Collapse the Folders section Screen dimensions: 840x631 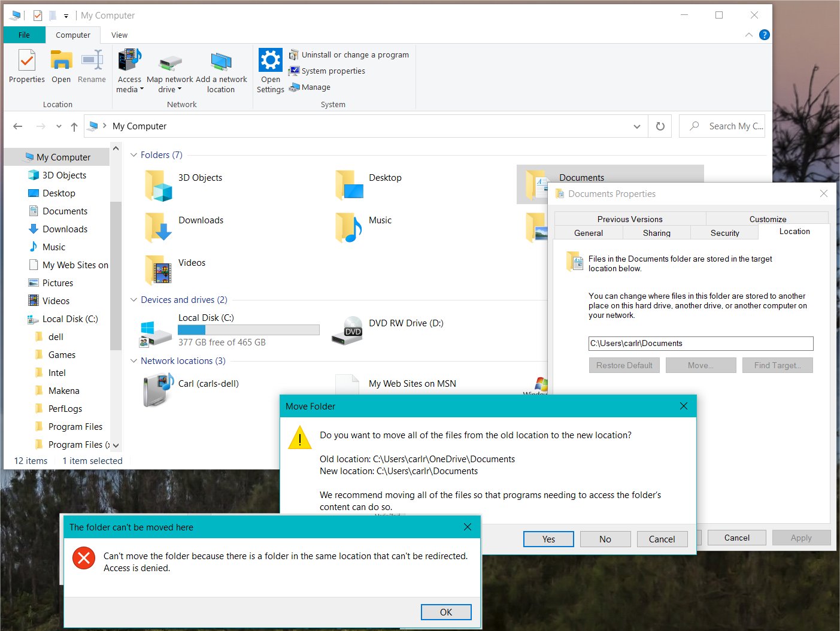point(133,154)
